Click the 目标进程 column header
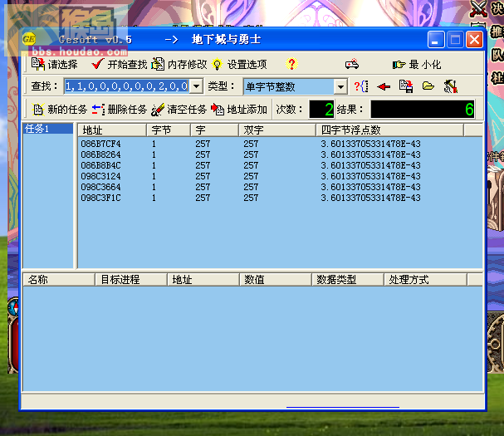The height and width of the screenshot is (436, 504). click(131, 279)
